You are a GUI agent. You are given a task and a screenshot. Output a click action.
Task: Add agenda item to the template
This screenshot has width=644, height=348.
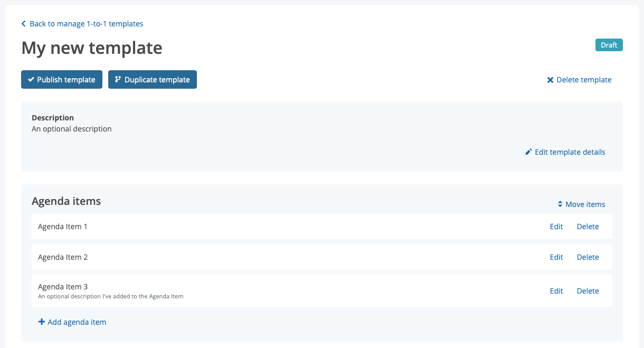72,322
